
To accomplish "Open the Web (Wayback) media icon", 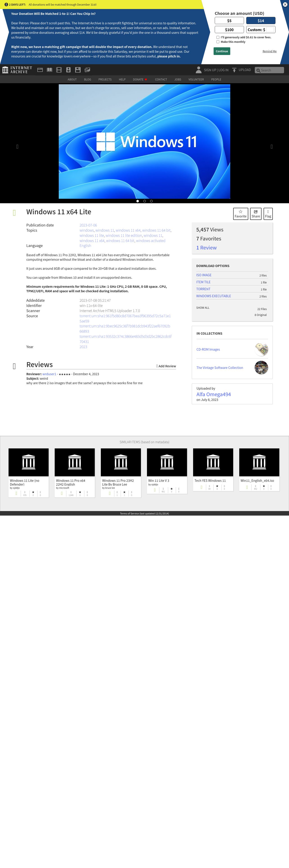I will pyautogui.click(x=40, y=70).
